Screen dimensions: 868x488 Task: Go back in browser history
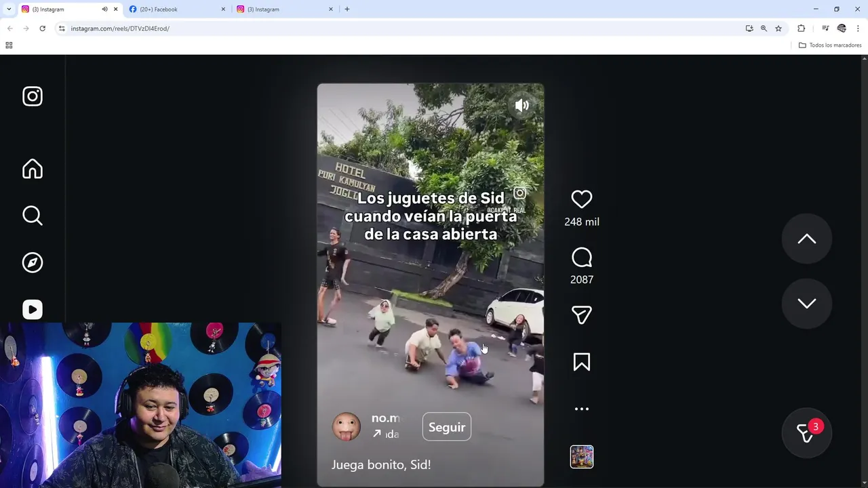coord(9,28)
